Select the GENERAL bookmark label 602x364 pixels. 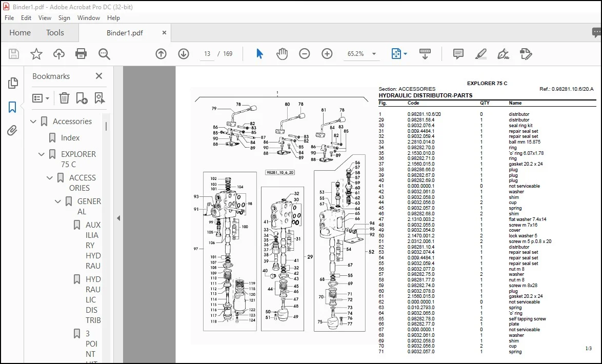[x=89, y=206]
